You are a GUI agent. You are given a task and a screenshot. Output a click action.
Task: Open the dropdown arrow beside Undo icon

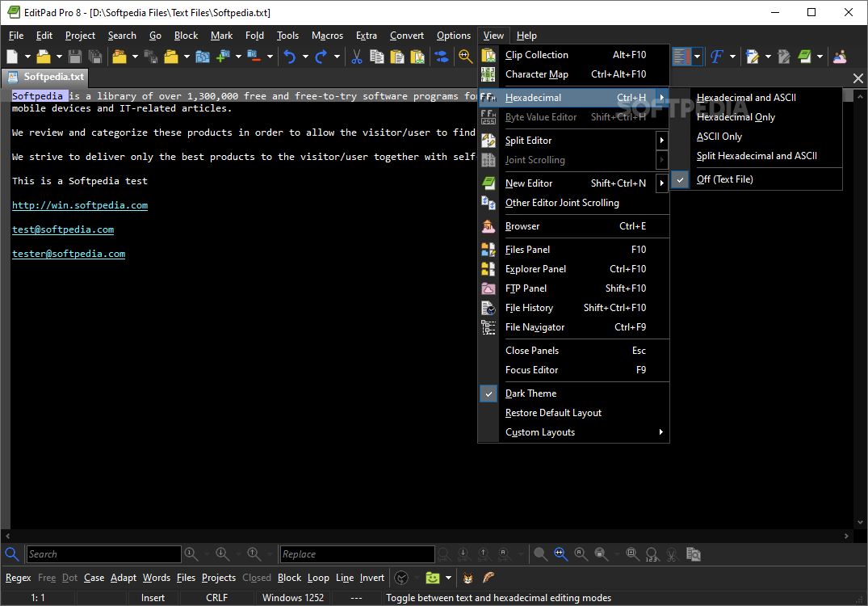coord(305,57)
